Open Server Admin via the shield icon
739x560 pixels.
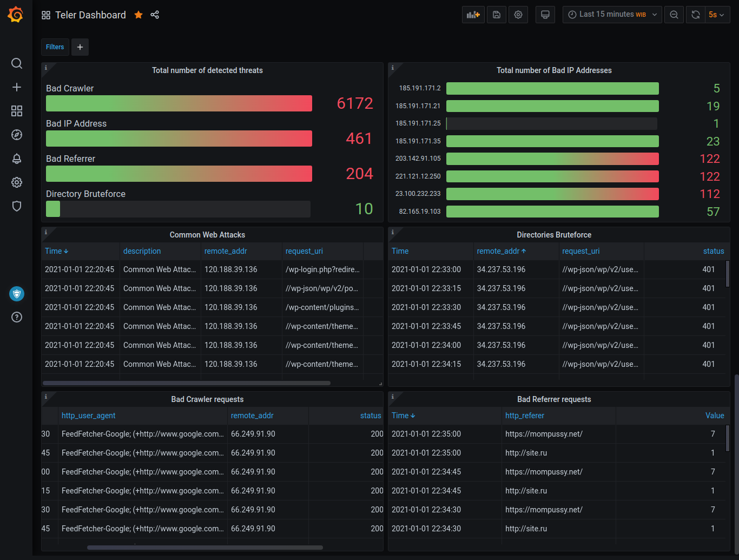(16, 206)
